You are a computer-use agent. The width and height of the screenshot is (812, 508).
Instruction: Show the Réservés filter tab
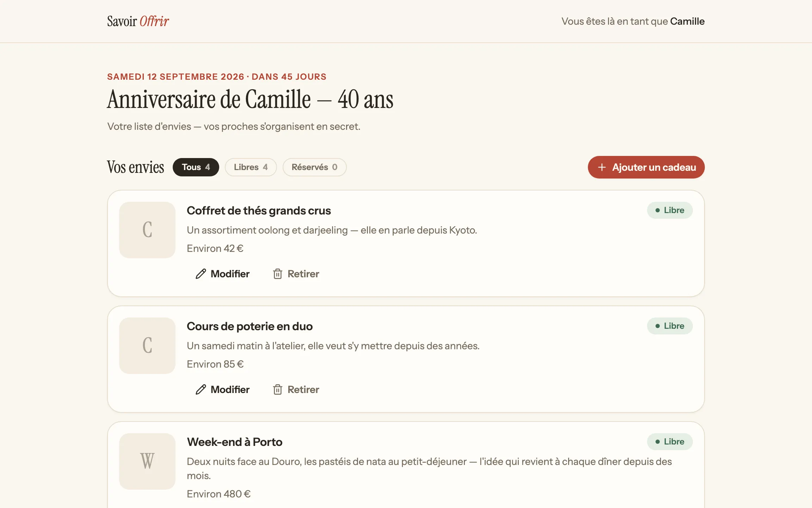[x=315, y=167]
